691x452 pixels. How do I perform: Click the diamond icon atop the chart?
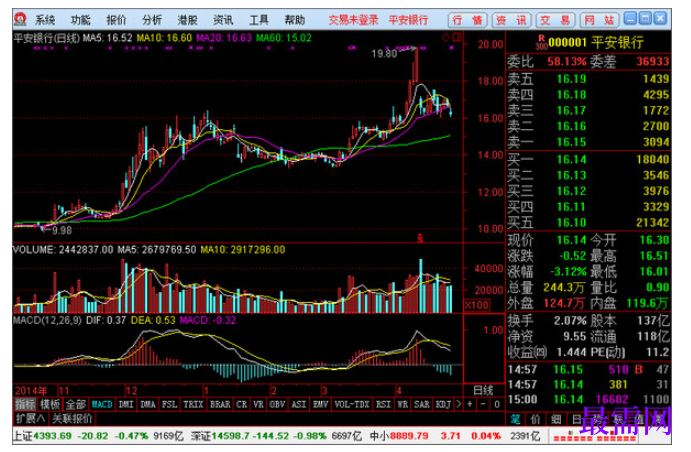pyautogui.click(x=446, y=37)
